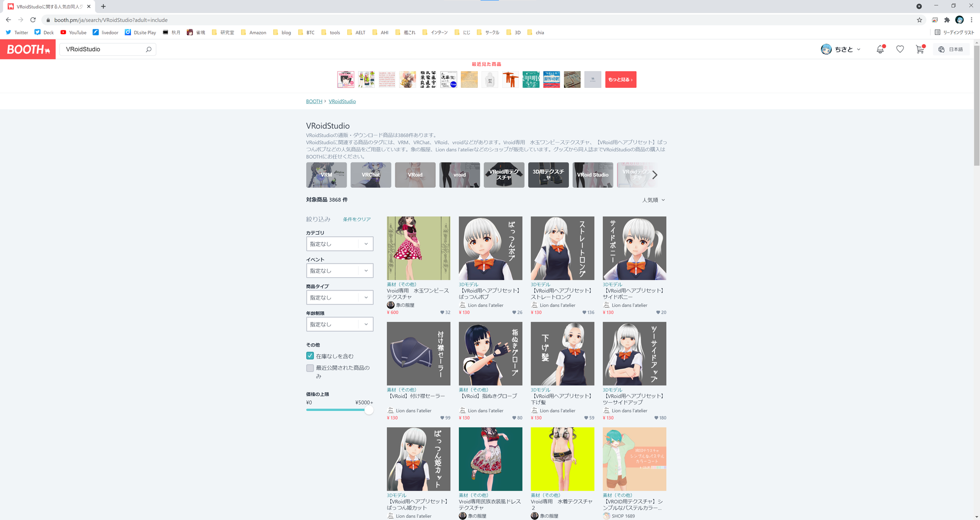The image size is (980, 520).
Task: Open Lion dans l'atelier shop under ストレートロング
Action: tap(557, 305)
